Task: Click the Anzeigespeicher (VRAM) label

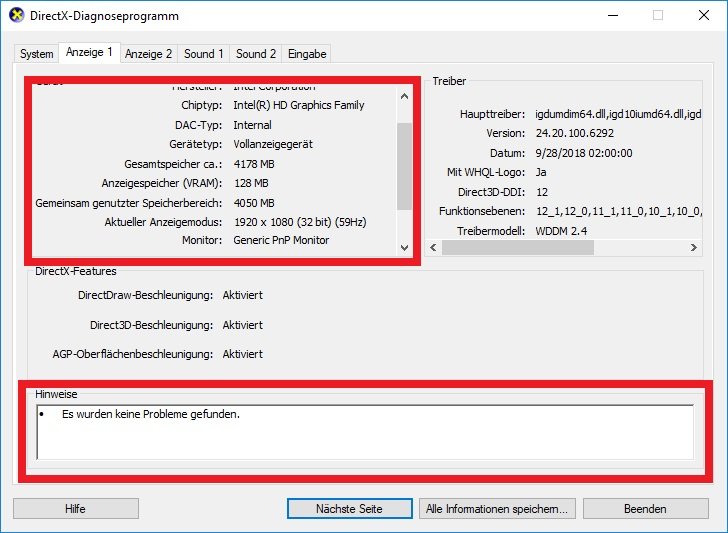Action: click(x=162, y=183)
